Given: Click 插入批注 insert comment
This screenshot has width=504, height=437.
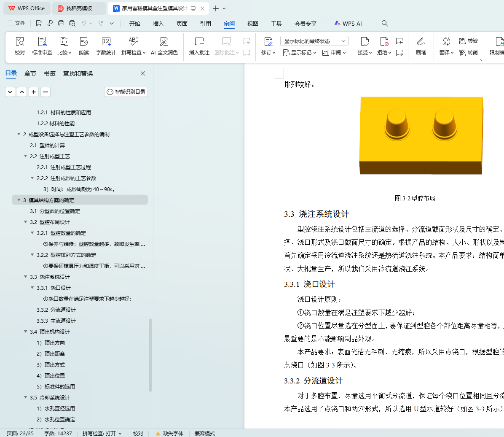Looking at the screenshot, I should [199, 46].
